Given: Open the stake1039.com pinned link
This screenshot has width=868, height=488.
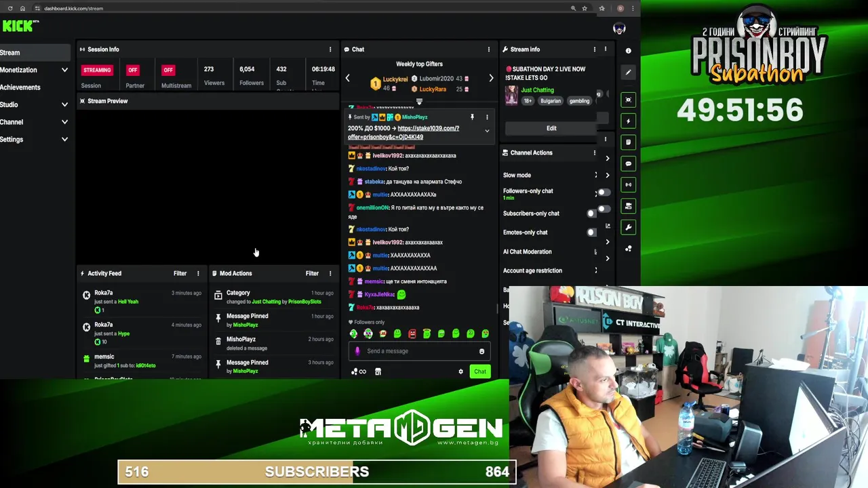Looking at the screenshot, I should [x=403, y=132].
